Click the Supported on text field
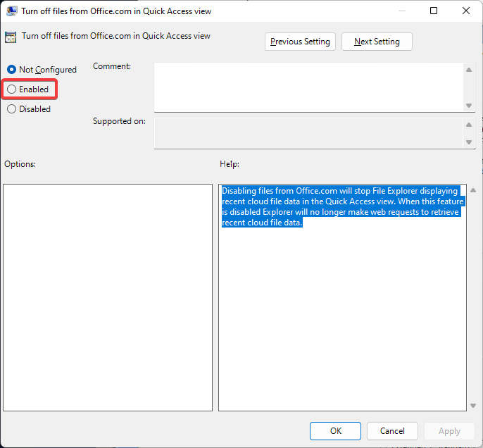Image resolution: width=483 pixels, height=448 pixels. (x=308, y=133)
